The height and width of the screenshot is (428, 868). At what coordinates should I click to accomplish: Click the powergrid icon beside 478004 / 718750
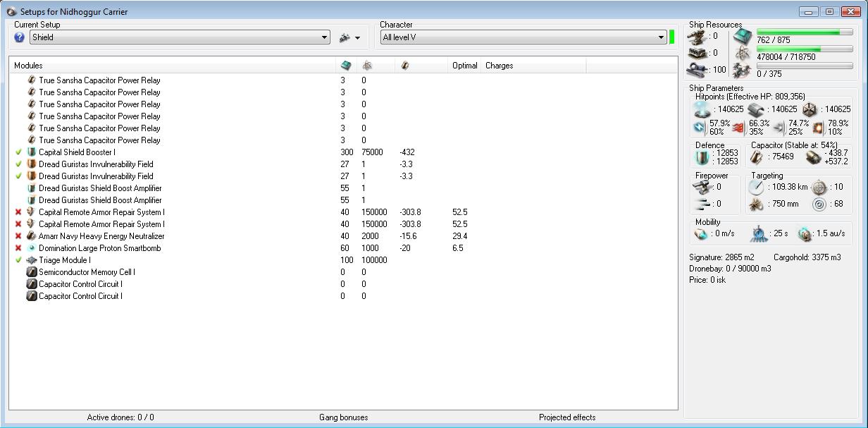point(742,54)
